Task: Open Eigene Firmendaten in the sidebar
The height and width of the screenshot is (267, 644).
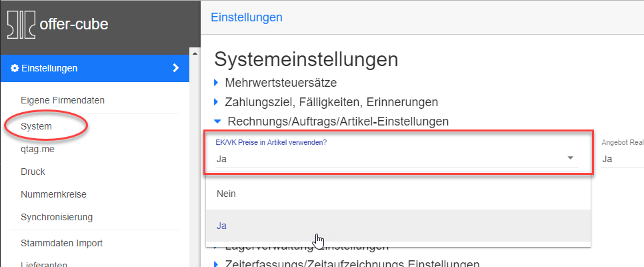Action: (63, 100)
